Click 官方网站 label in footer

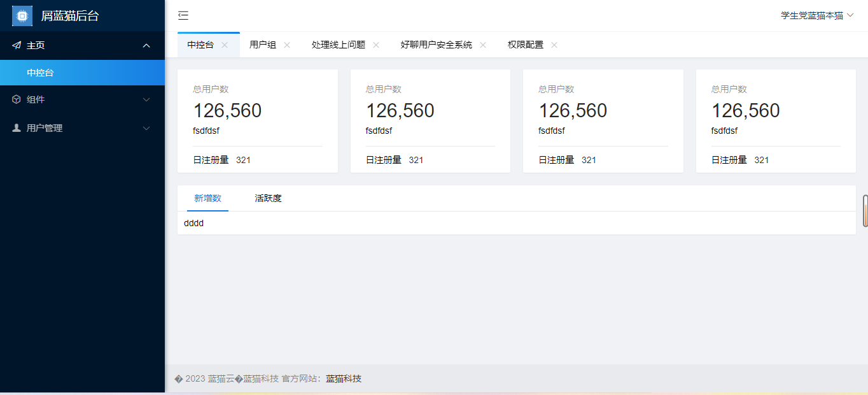pos(302,378)
